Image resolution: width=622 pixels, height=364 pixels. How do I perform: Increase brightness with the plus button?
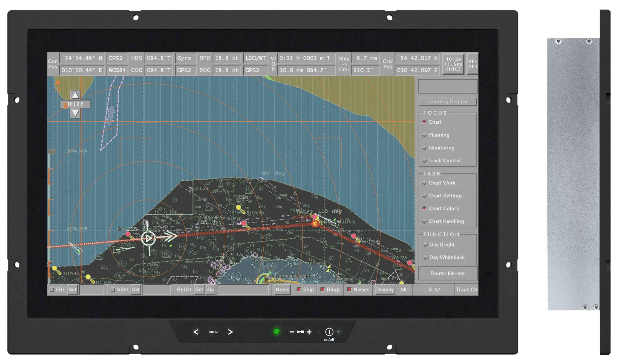[x=309, y=332]
